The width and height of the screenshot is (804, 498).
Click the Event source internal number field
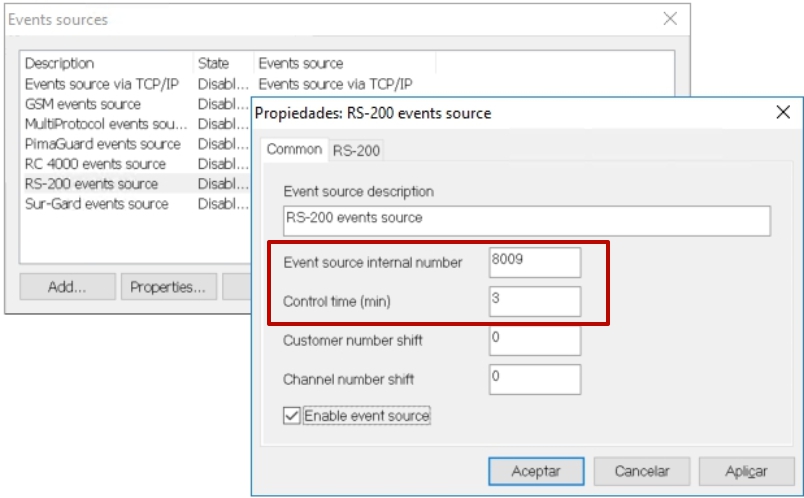[534, 262]
